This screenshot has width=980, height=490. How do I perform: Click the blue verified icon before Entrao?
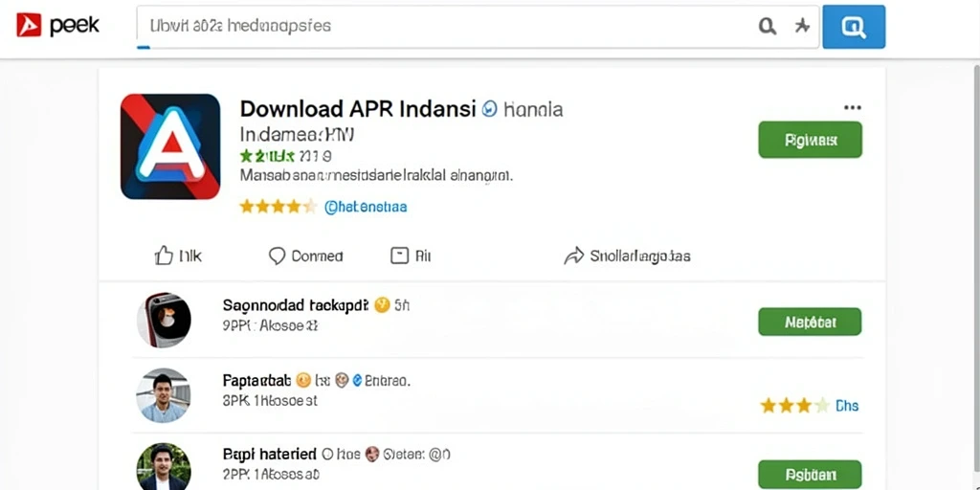358,379
